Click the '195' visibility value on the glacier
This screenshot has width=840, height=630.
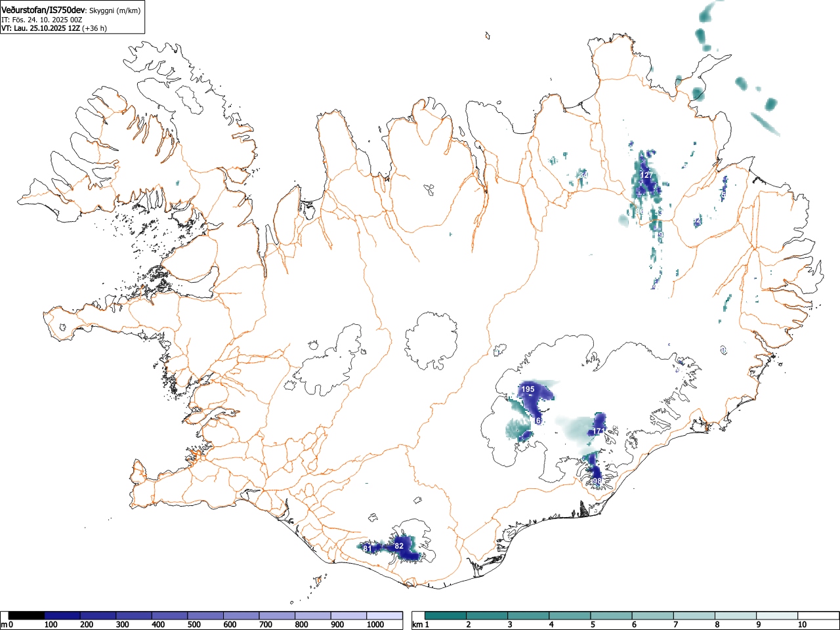[528, 389]
